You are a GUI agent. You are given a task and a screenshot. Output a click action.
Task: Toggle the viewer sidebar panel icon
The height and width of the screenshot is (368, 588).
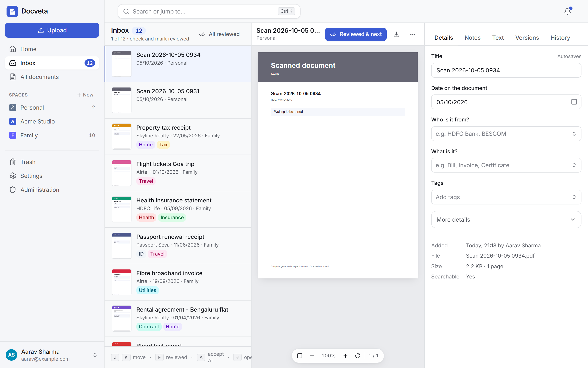click(x=300, y=356)
